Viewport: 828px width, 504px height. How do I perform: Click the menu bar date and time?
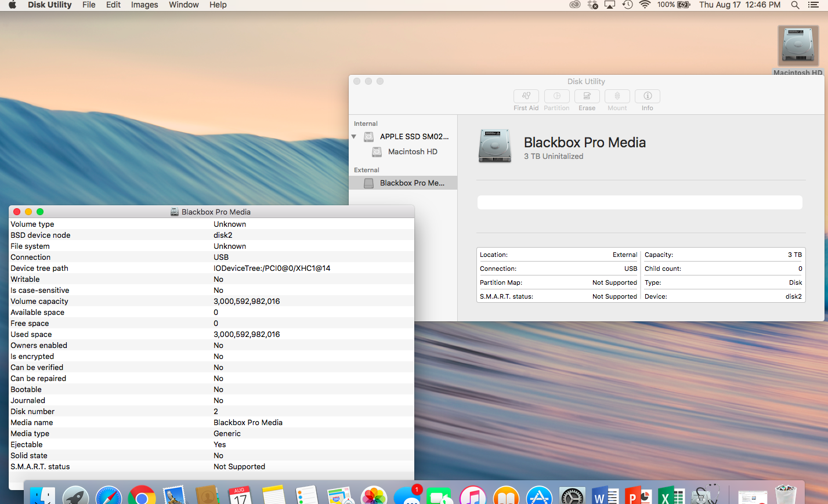[x=740, y=5]
